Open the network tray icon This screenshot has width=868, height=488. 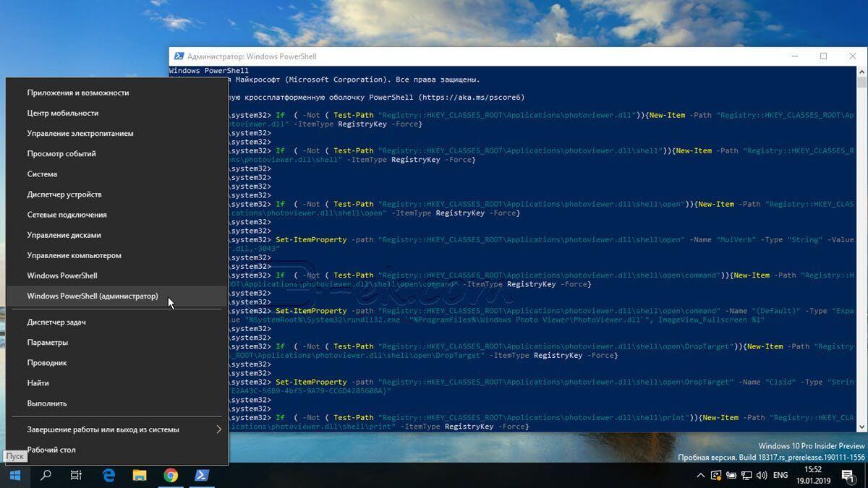click(x=747, y=475)
